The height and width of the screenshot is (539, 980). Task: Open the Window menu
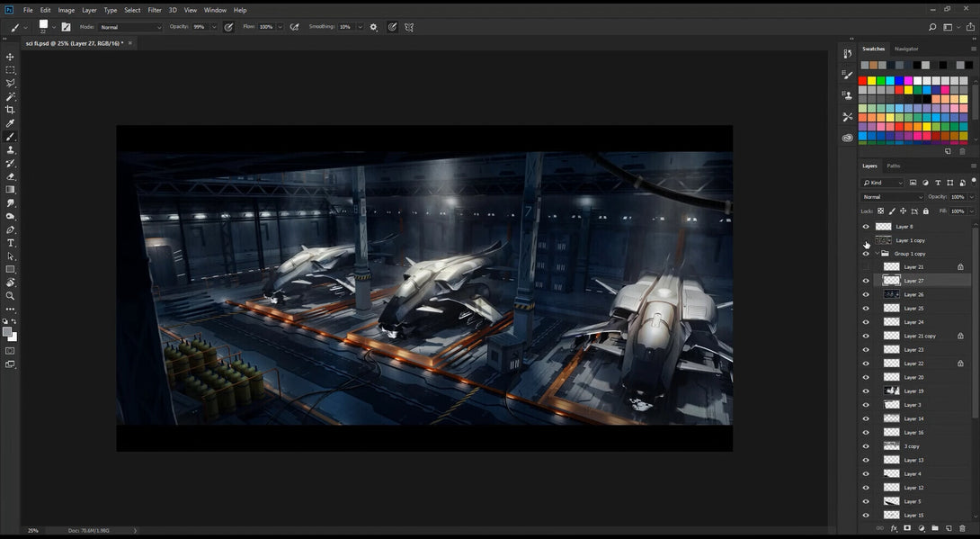click(x=215, y=10)
